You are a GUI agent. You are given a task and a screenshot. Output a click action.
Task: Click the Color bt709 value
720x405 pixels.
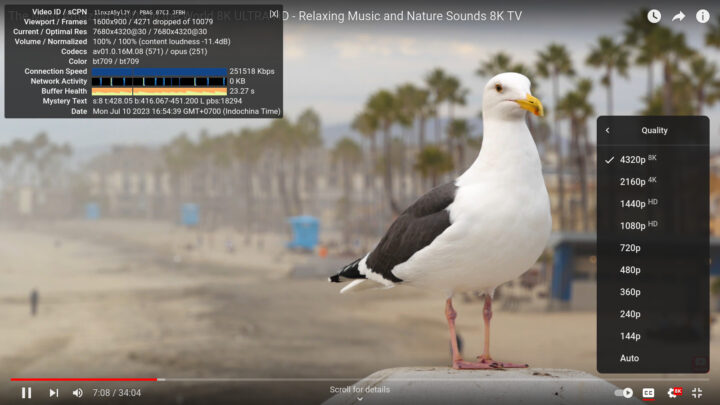(x=116, y=61)
